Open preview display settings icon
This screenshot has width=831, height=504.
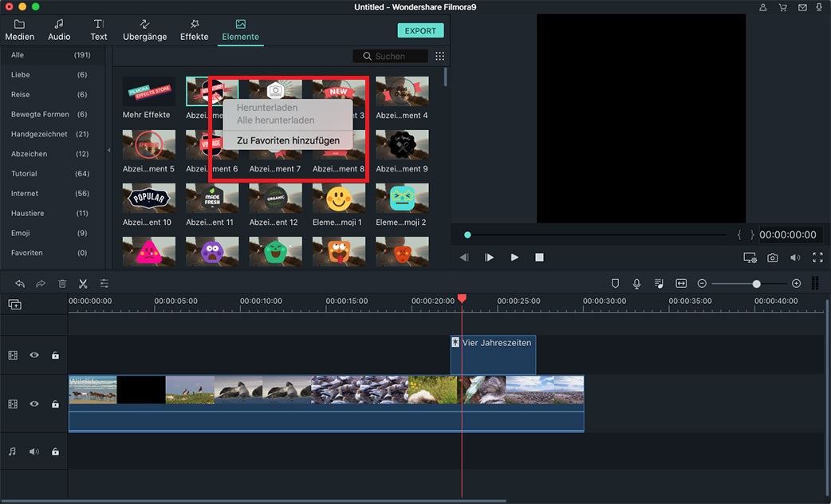click(750, 258)
